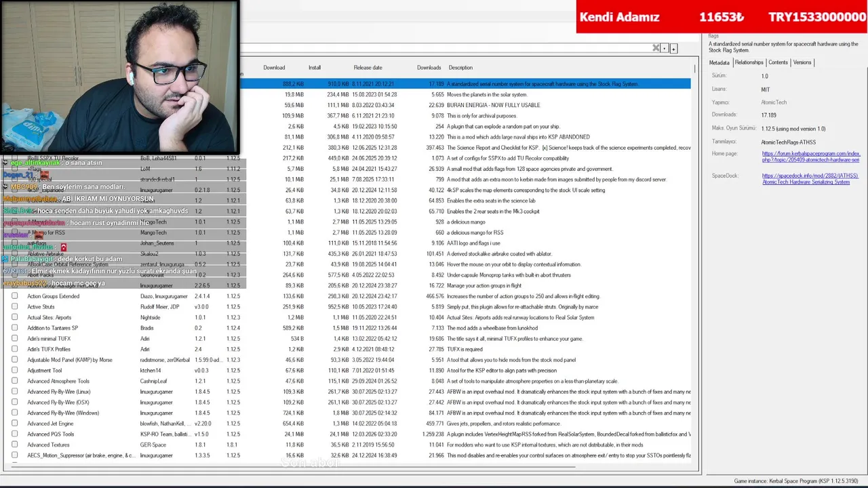Sort by the Install column header

[x=315, y=68]
